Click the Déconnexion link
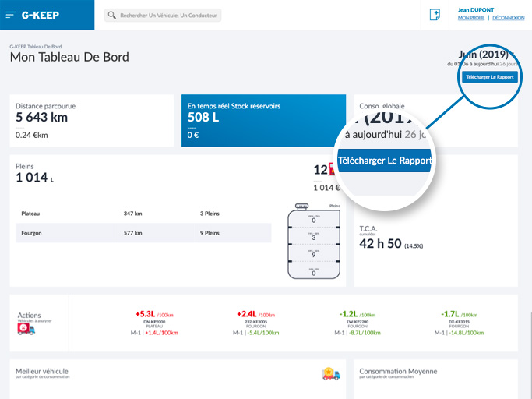This screenshot has width=532, height=399. 508,17
